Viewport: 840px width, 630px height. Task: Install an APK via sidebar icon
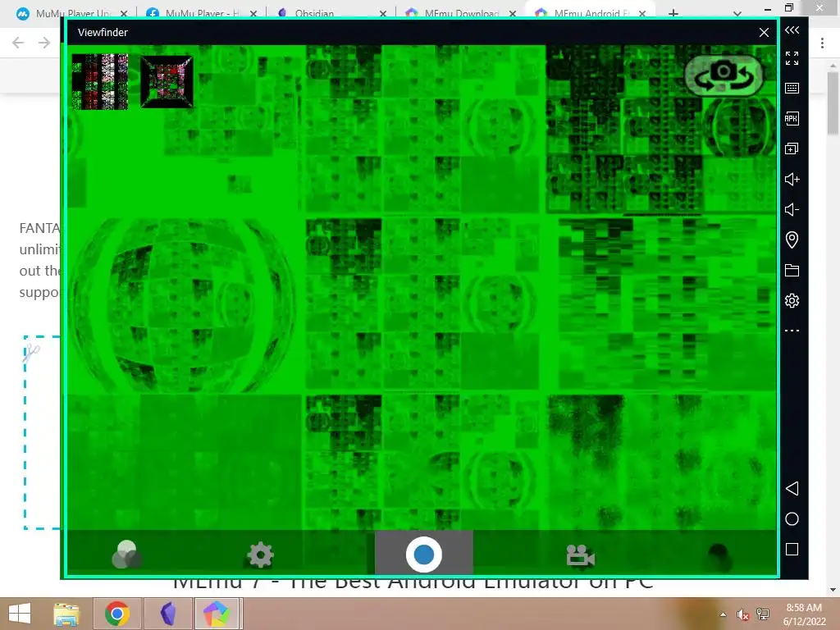792,118
